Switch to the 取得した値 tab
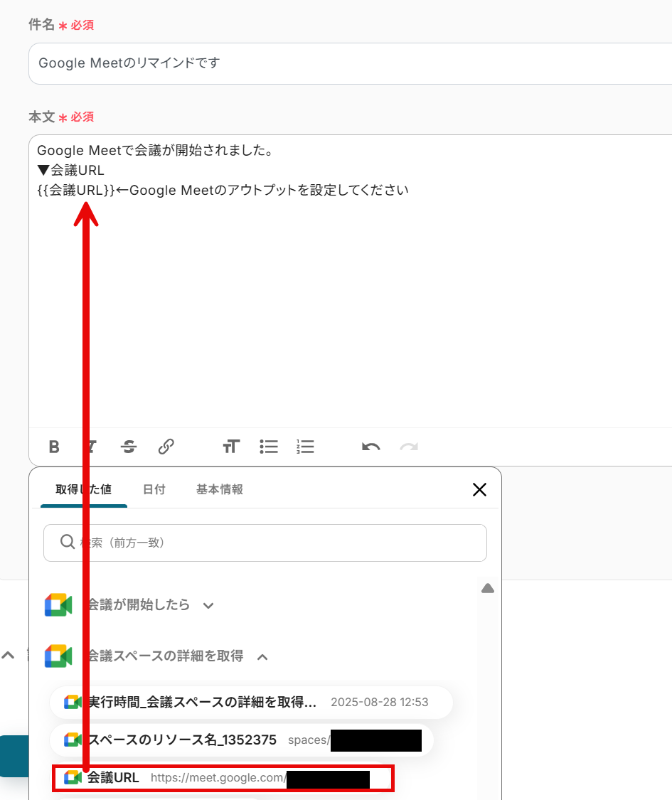The image size is (672, 800). click(x=84, y=490)
